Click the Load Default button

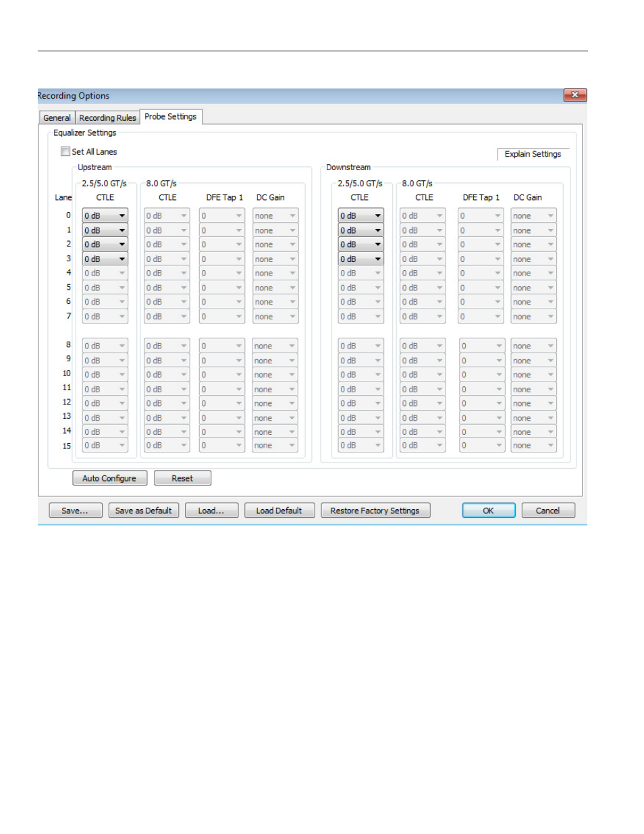pos(279,511)
